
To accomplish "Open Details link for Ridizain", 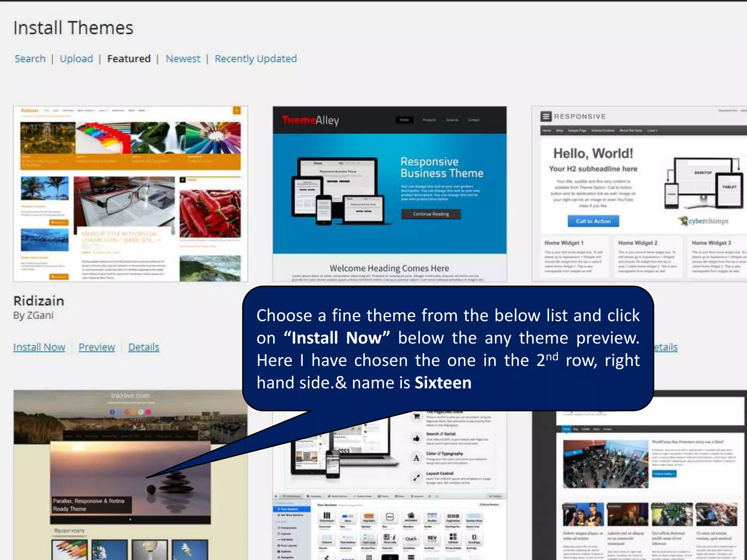I will click(144, 347).
